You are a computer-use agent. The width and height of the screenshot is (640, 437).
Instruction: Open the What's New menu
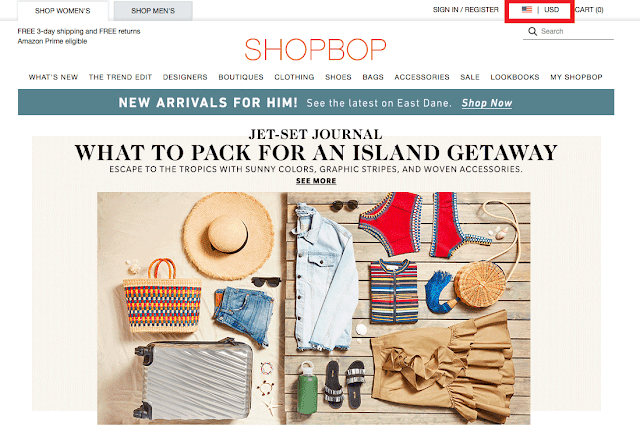53,77
